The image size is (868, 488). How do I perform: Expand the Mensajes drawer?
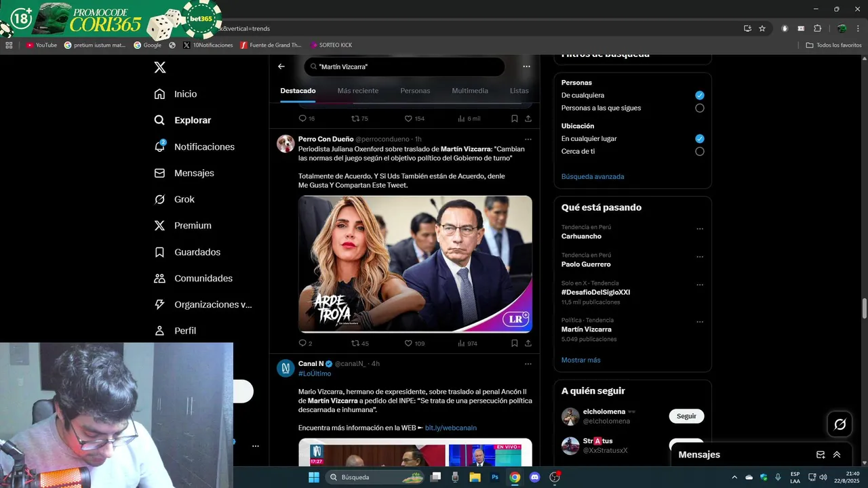click(x=837, y=455)
